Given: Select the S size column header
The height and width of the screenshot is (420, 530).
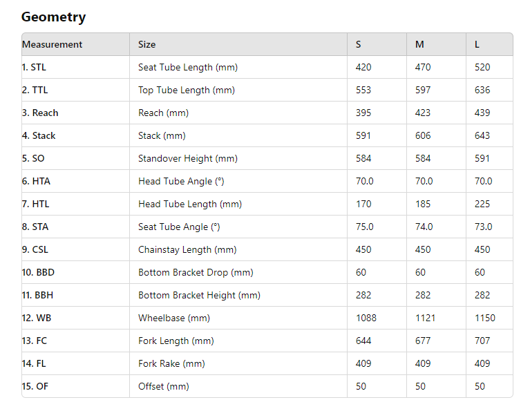Looking at the screenshot, I should click(x=359, y=44).
